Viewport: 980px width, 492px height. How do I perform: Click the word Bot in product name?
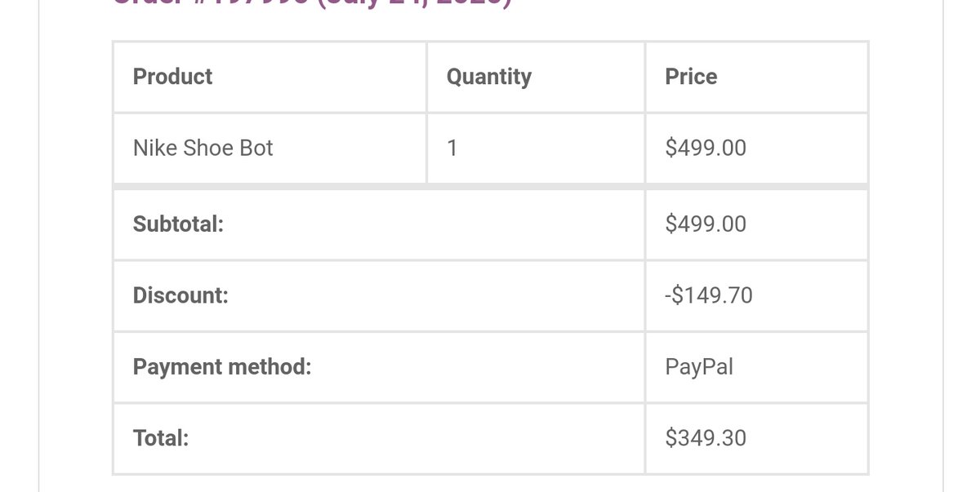pos(256,148)
